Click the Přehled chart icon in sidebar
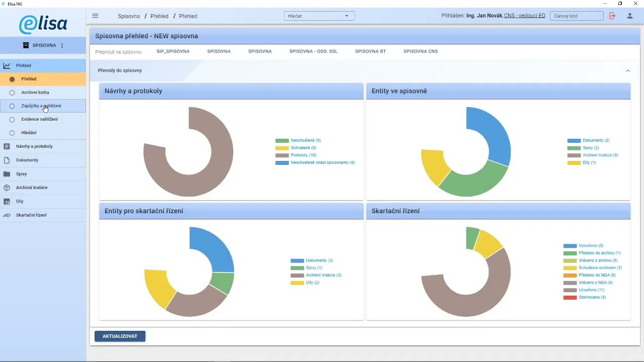Screen dimensions: 644x362 pyautogui.click(x=7, y=65)
